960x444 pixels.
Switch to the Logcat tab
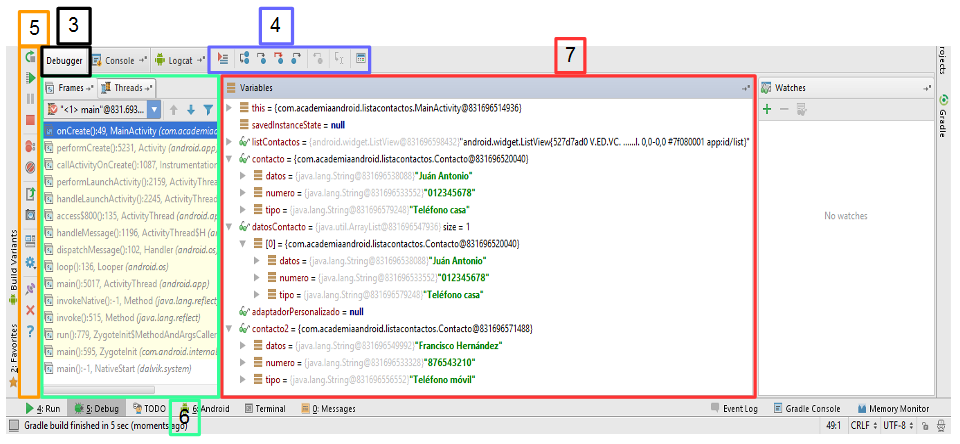[x=179, y=61]
